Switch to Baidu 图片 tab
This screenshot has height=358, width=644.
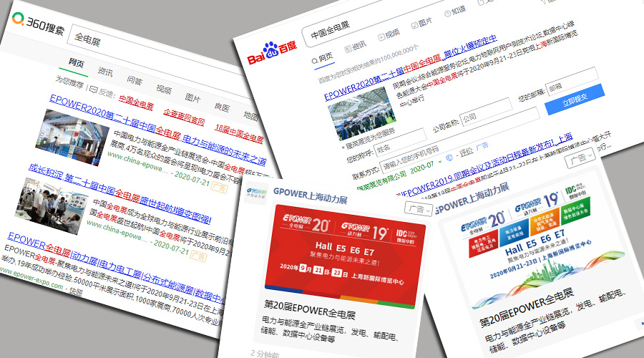421,23
